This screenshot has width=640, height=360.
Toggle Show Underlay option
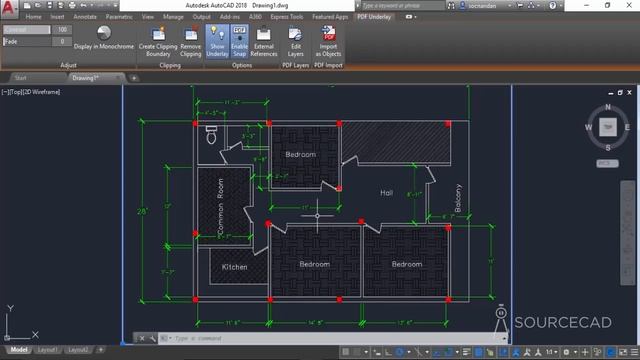pos(217,42)
